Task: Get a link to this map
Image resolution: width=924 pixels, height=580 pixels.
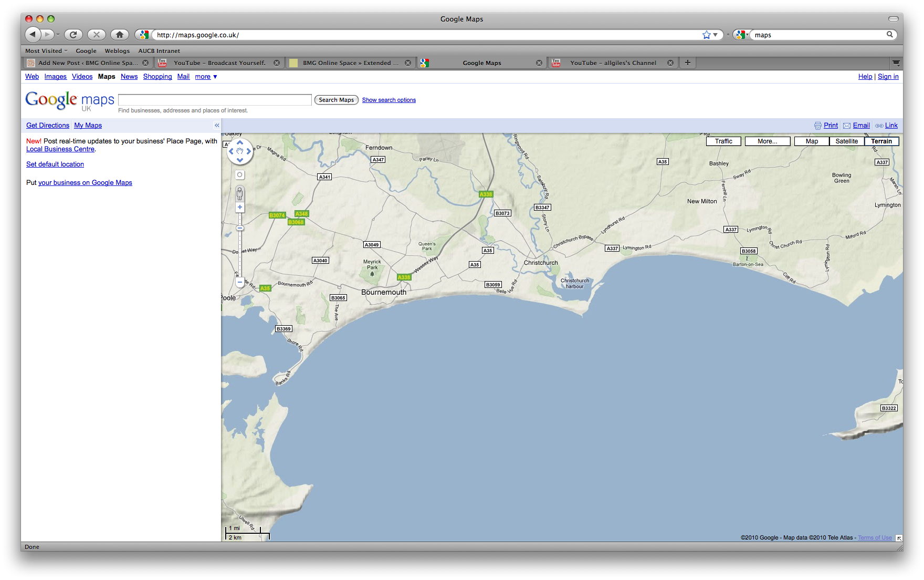Action: point(886,126)
